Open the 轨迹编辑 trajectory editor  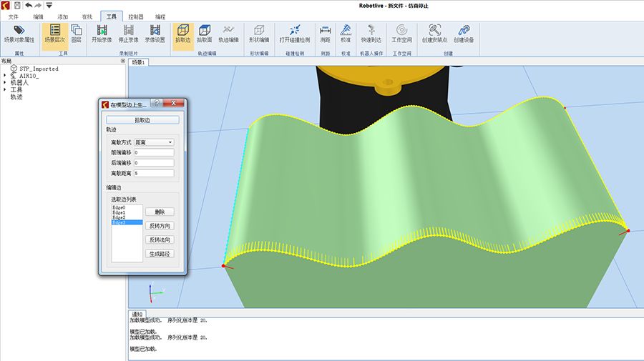[x=228, y=34]
